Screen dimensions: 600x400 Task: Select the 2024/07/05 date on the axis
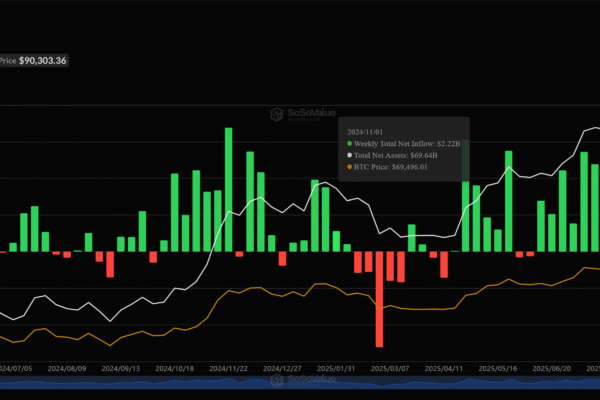(x=14, y=369)
